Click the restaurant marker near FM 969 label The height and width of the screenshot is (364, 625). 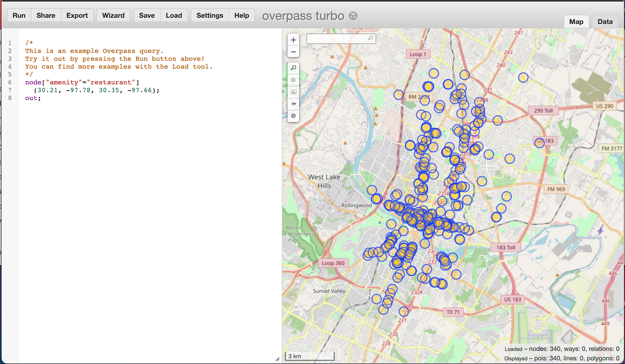pos(506,196)
